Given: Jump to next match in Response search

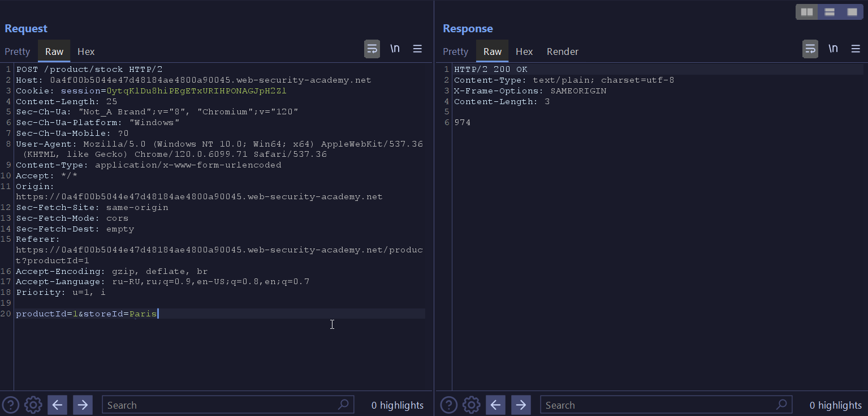Looking at the screenshot, I should [x=521, y=405].
